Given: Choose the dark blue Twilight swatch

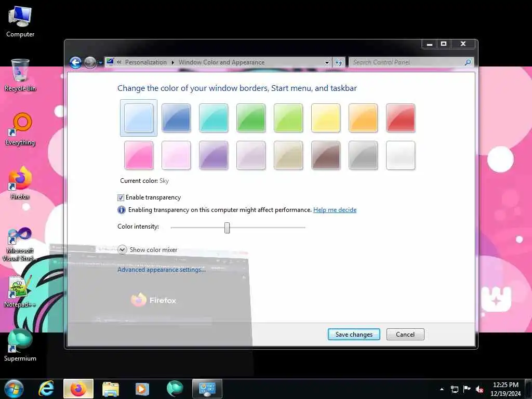Looking at the screenshot, I should click(x=176, y=118).
